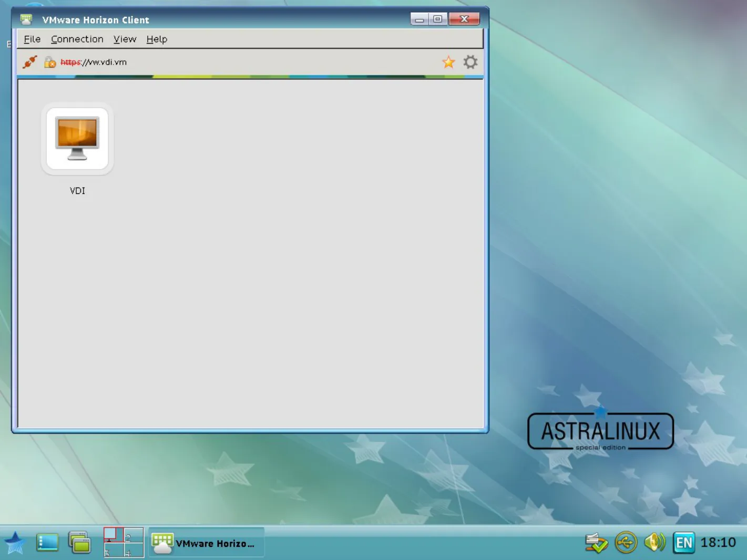Click the https://vw.vdi.vm server address
Image resolution: width=747 pixels, height=560 pixels.
(94, 62)
